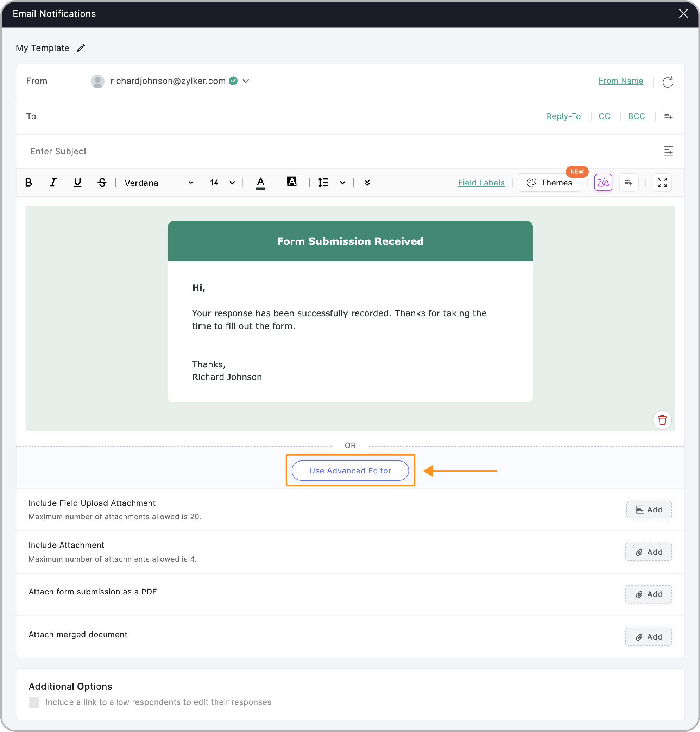Add a CC recipient
Screen dimensions: 700x732
click(x=604, y=116)
